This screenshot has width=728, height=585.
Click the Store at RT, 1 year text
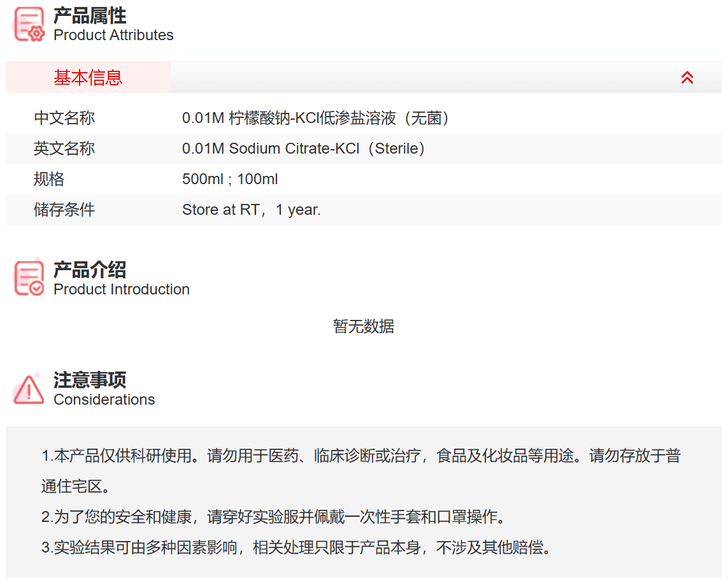coord(251,210)
